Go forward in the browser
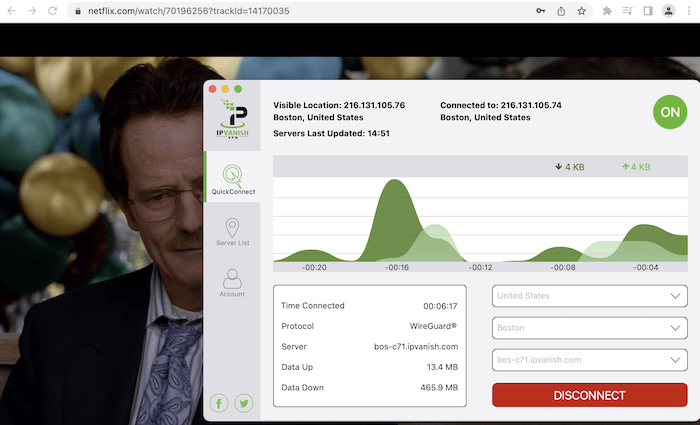The image size is (700, 425). point(32,11)
